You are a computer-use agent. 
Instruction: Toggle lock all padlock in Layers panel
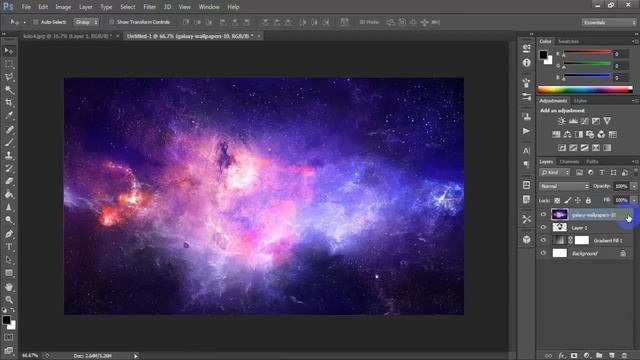[x=588, y=200]
